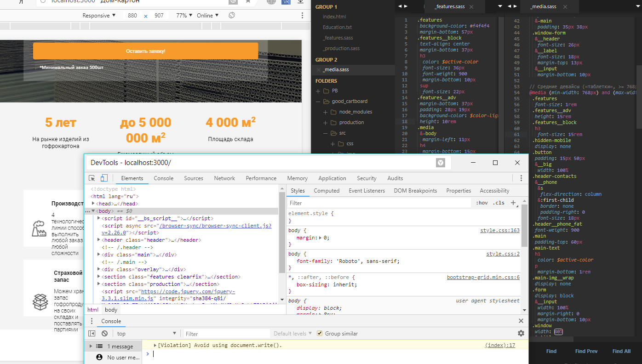Open the Responsive device dropdown
The width and height of the screenshot is (642, 364).
point(99,16)
